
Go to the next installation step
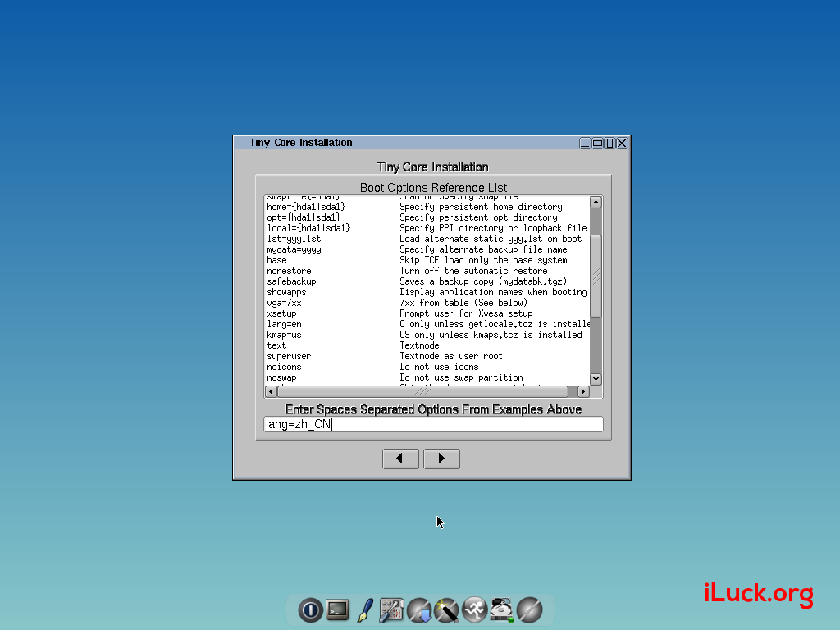click(441, 459)
